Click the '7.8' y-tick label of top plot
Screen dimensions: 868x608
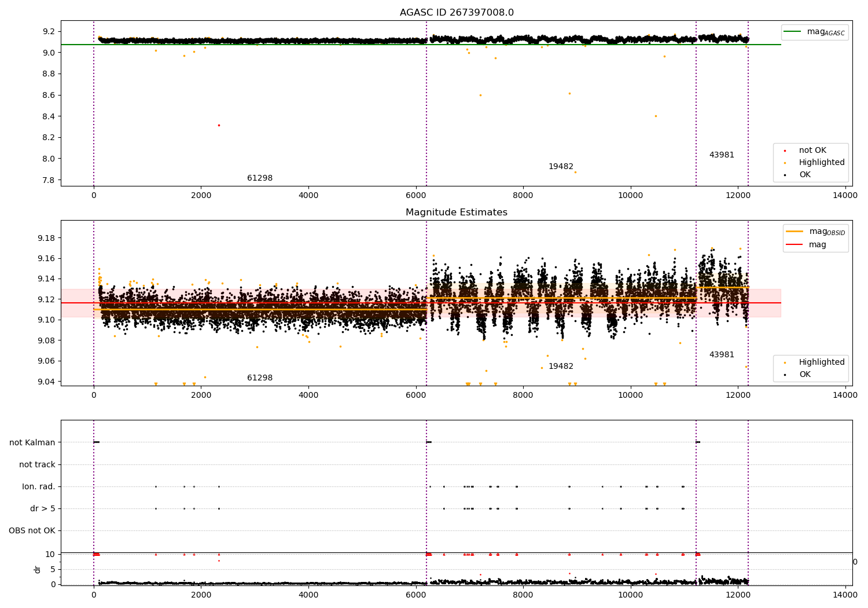point(50,180)
